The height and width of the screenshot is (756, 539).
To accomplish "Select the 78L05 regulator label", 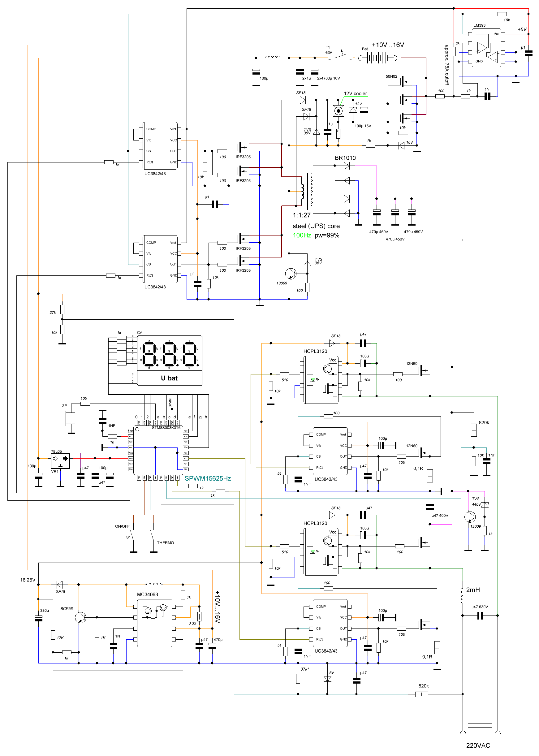I will point(56,451).
